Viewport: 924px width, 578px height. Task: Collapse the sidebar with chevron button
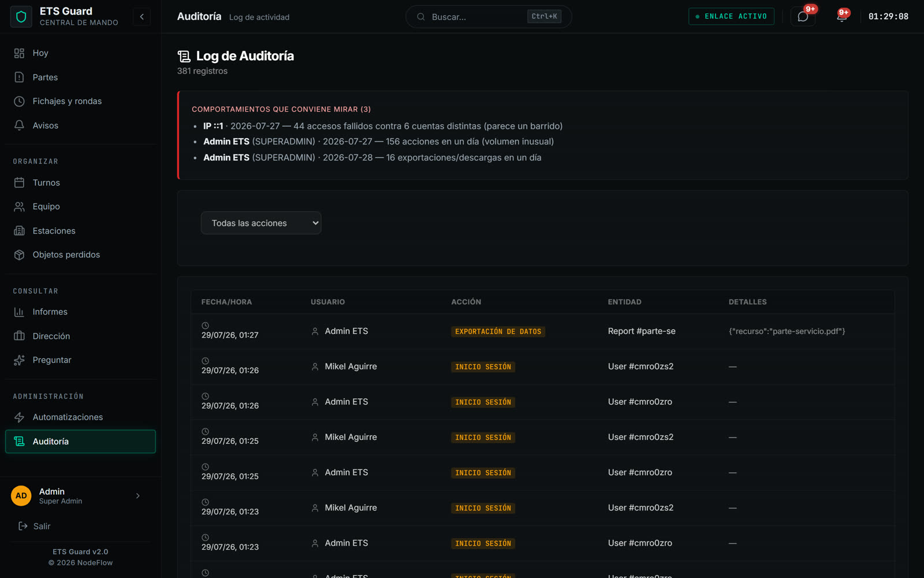click(x=141, y=17)
